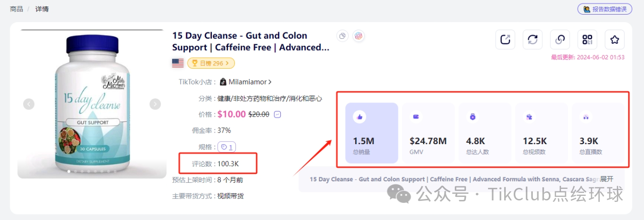644x220 pixels.
Task: Click the 15 Day Cleanse product image
Action: 92,104
